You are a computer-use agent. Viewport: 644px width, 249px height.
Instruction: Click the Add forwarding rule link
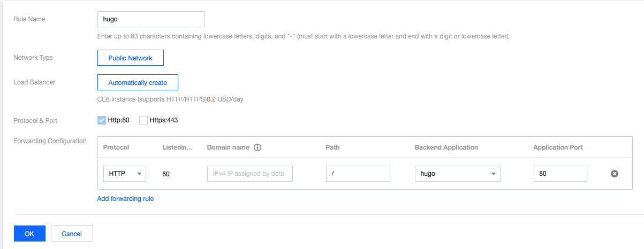coord(125,199)
